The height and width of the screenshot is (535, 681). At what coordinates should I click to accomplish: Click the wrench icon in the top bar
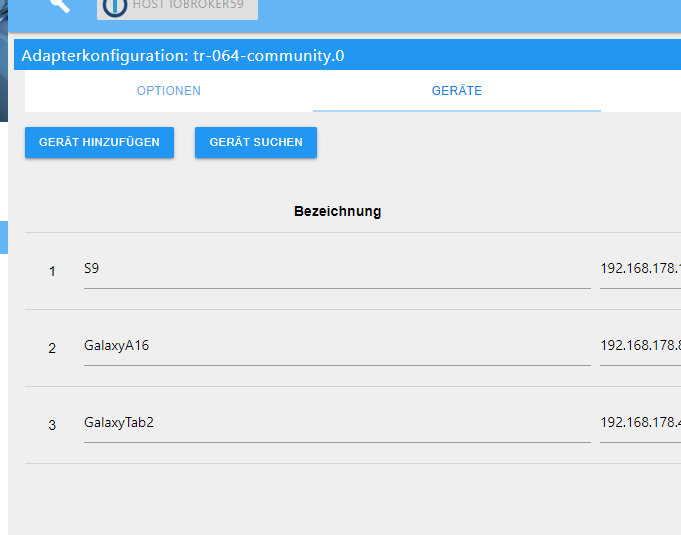click(x=60, y=5)
